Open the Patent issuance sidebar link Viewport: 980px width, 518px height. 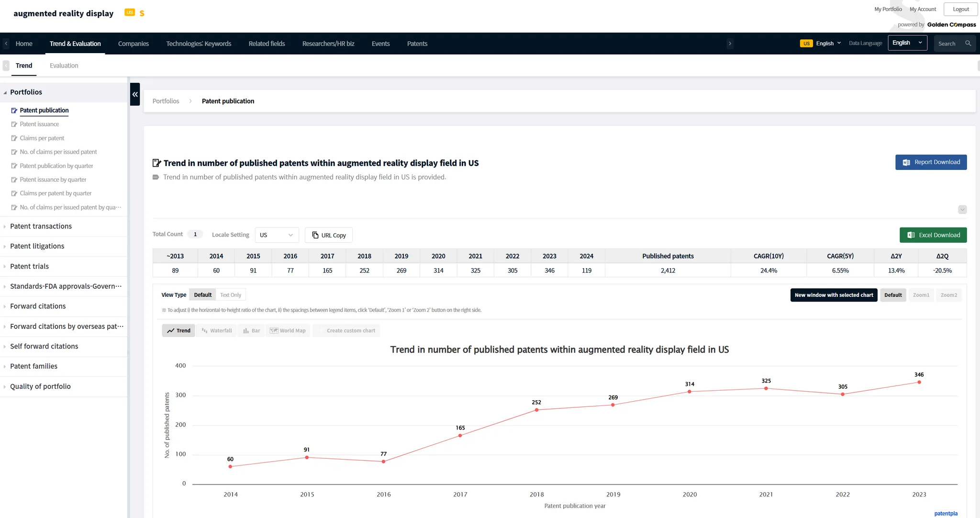tap(39, 124)
